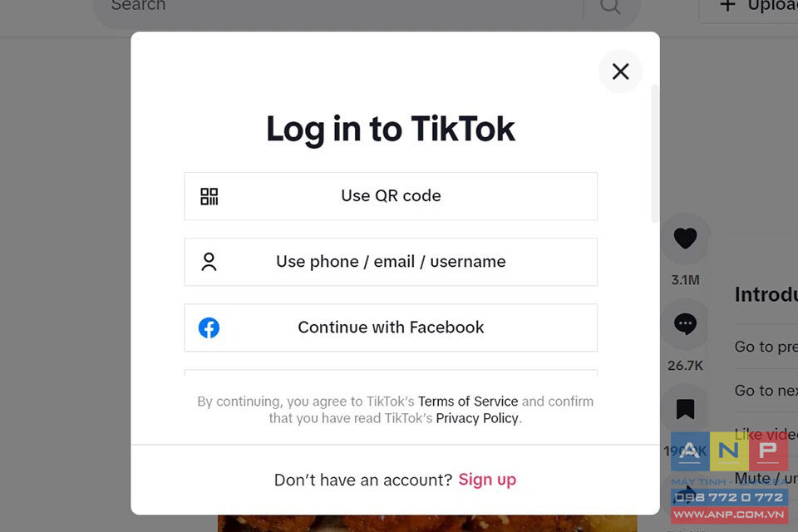Close the TikTok login dialog

coord(620,71)
